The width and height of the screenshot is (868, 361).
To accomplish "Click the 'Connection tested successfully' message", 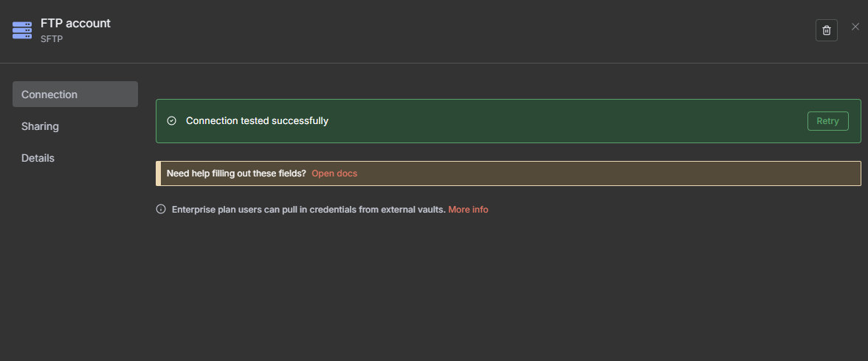I will (257, 120).
